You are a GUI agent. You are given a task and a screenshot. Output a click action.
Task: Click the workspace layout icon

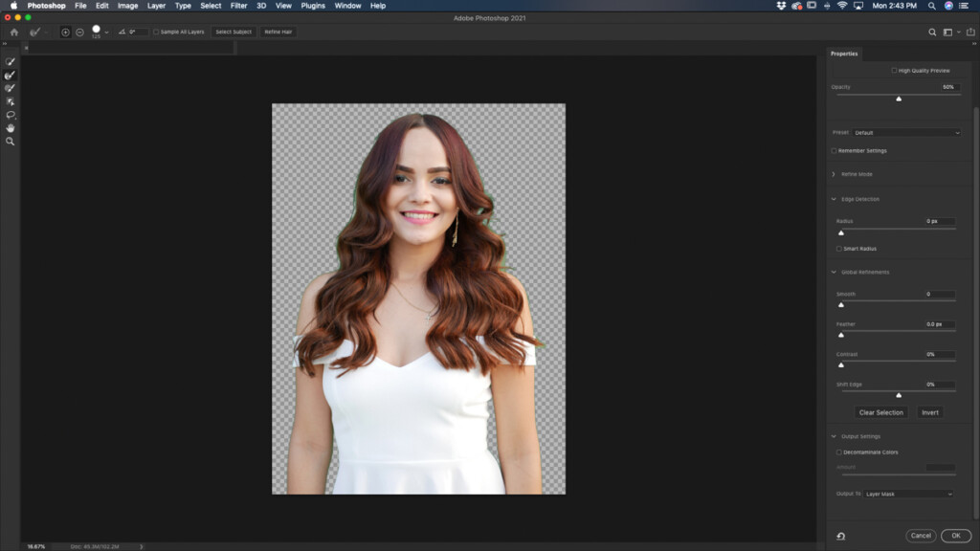(947, 32)
